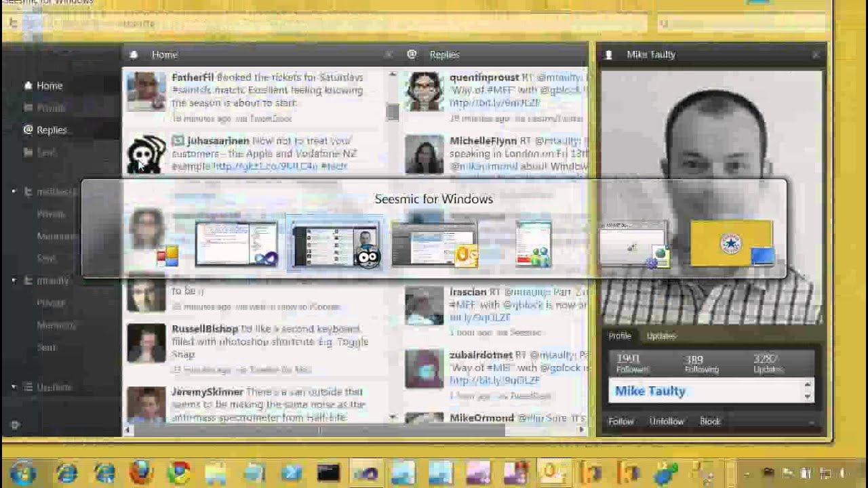The width and height of the screenshot is (868, 488).
Task: Select the Messenger window in task switcher
Action: [534, 243]
